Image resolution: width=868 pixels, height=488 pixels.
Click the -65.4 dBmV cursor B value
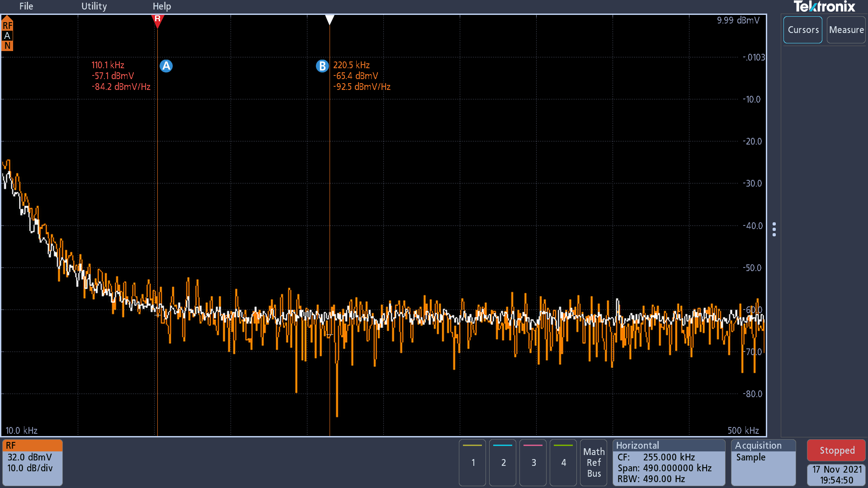[x=355, y=76]
